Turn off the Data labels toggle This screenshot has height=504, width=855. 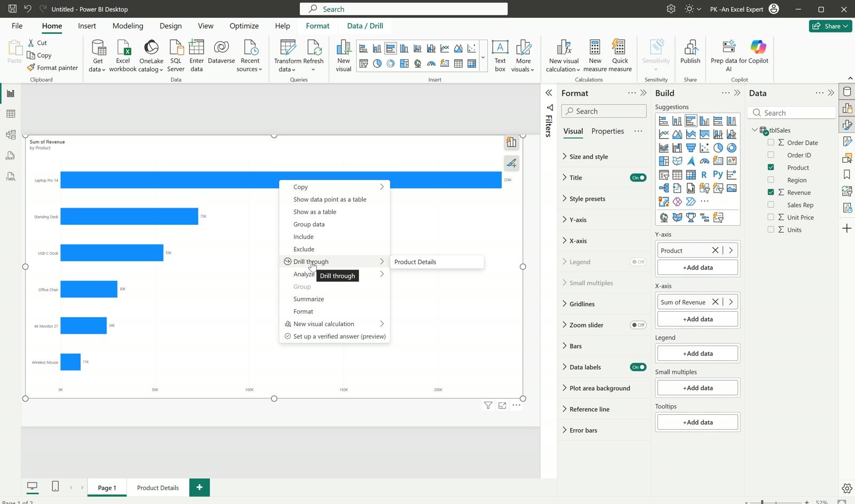pos(638,367)
